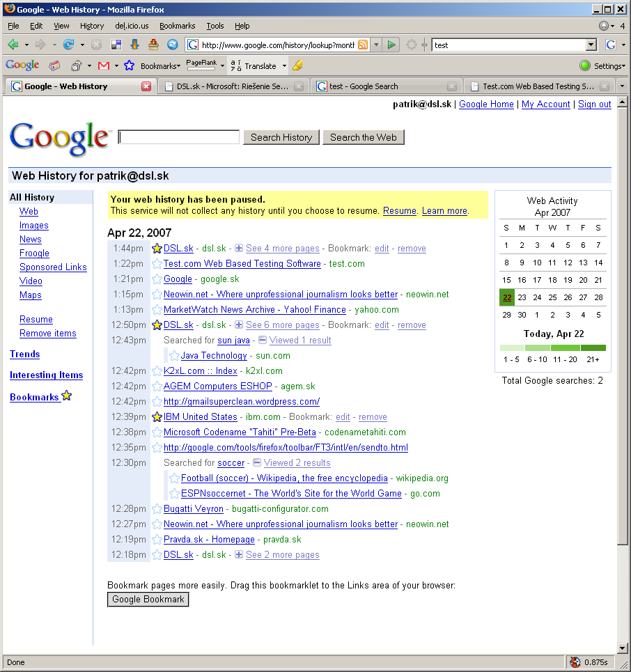Click the Google logo on the Google Toolbar
Image resolution: width=631 pixels, height=672 pixels.
[22, 65]
